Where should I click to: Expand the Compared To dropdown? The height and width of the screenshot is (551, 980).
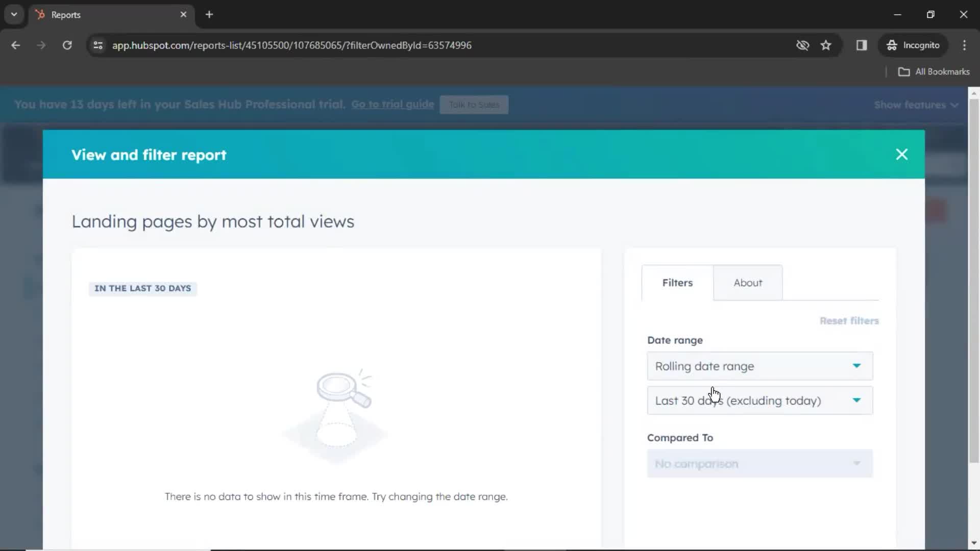(x=759, y=464)
